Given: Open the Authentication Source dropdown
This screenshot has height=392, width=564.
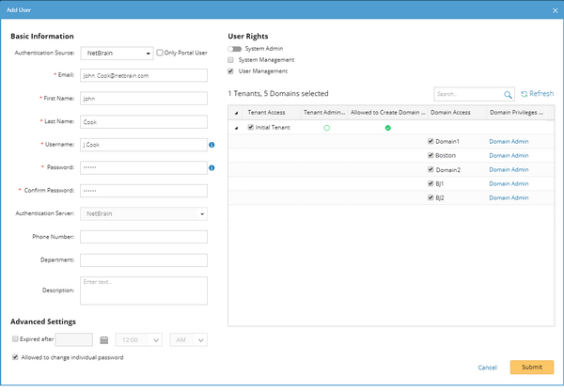Looking at the screenshot, I should click(117, 54).
